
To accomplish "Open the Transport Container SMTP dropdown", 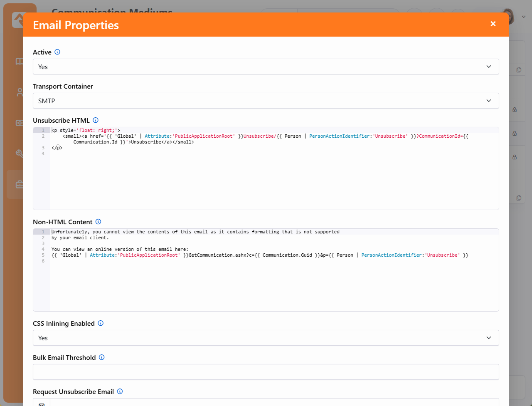I will (x=266, y=101).
